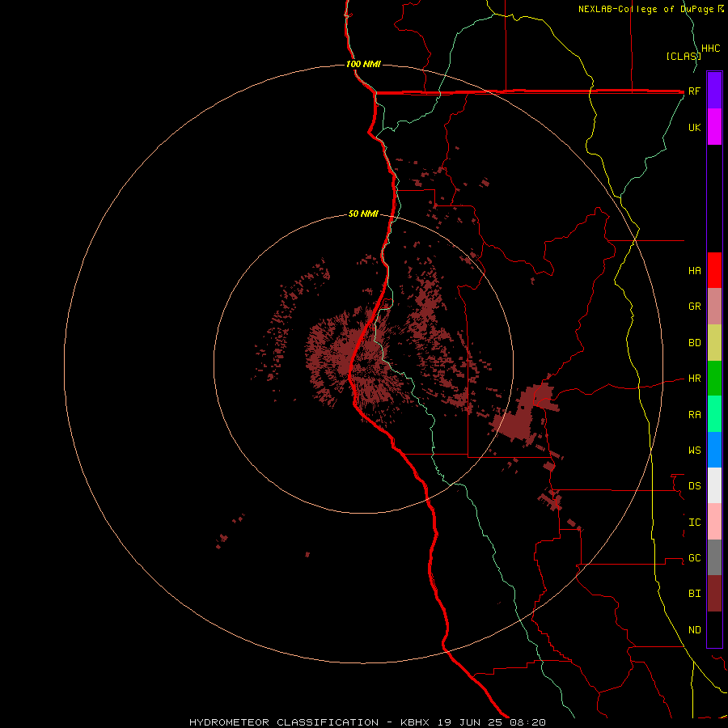Click the KBHX radar site identifier
Viewport: 728px width, 728px height.
tap(415, 722)
